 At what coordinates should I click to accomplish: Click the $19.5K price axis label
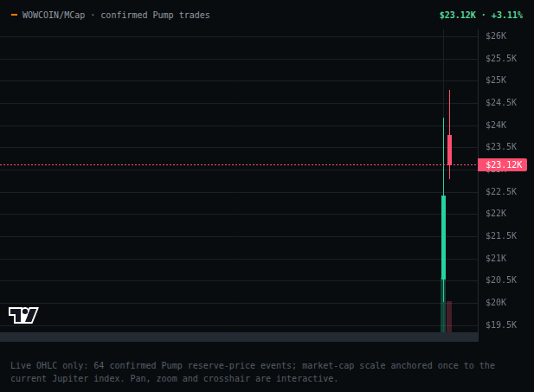click(x=501, y=325)
